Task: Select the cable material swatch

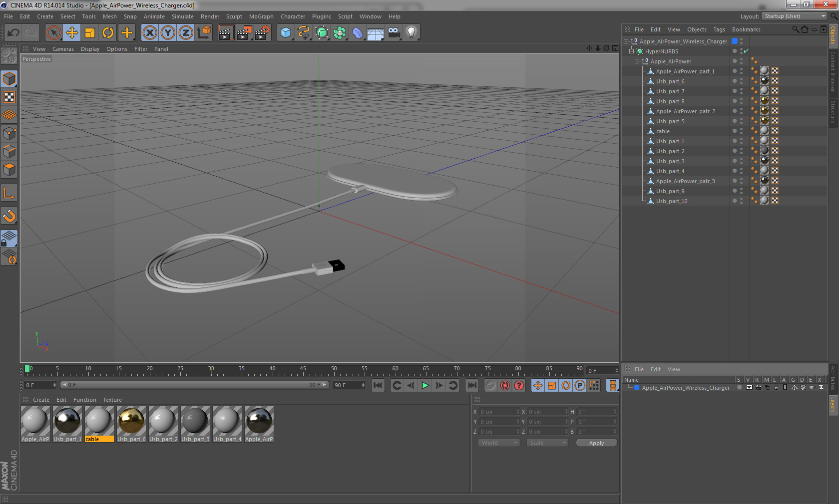Action: 99,424
